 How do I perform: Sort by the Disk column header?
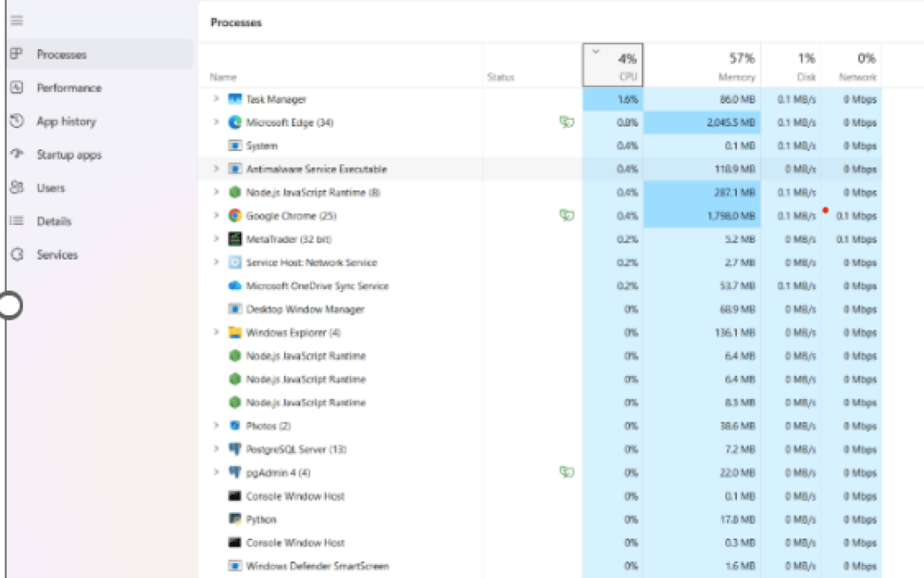click(791, 65)
